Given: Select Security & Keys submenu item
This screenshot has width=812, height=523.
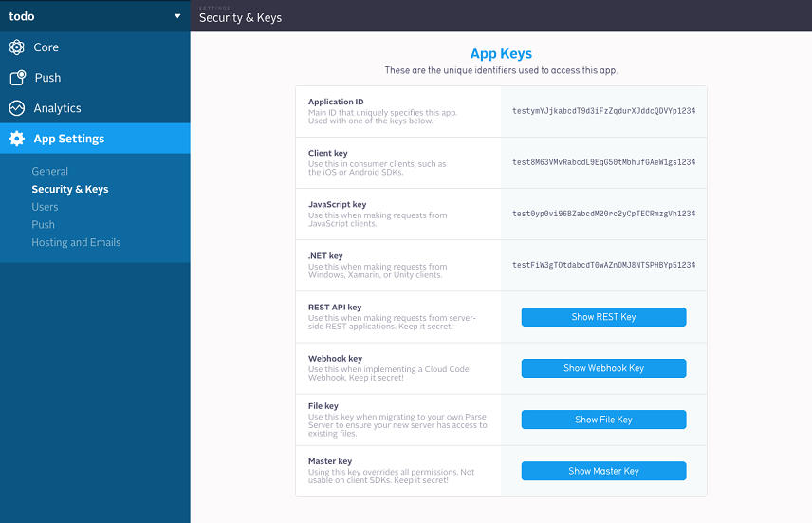Looking at the screenshot, I should (x=70, y=189).
